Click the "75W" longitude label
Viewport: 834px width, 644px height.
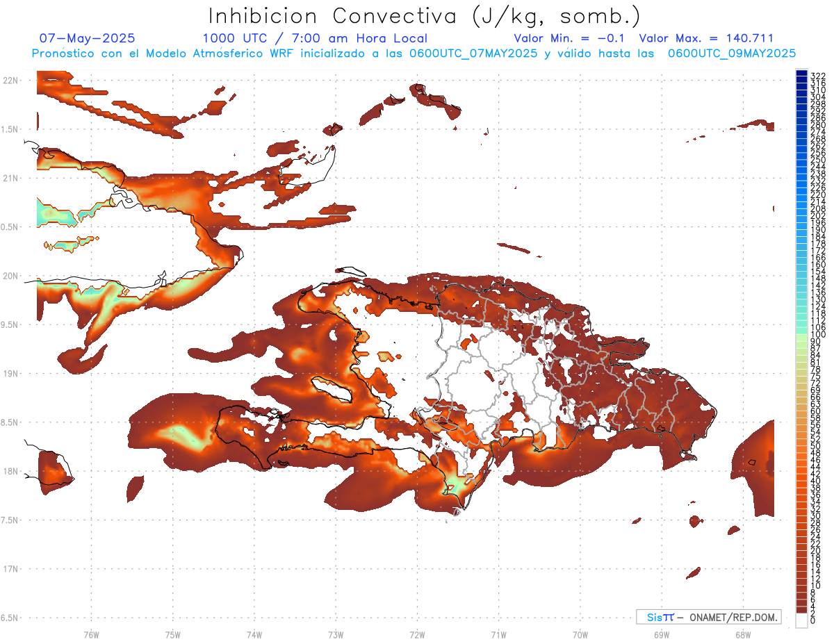pos(172,634)
